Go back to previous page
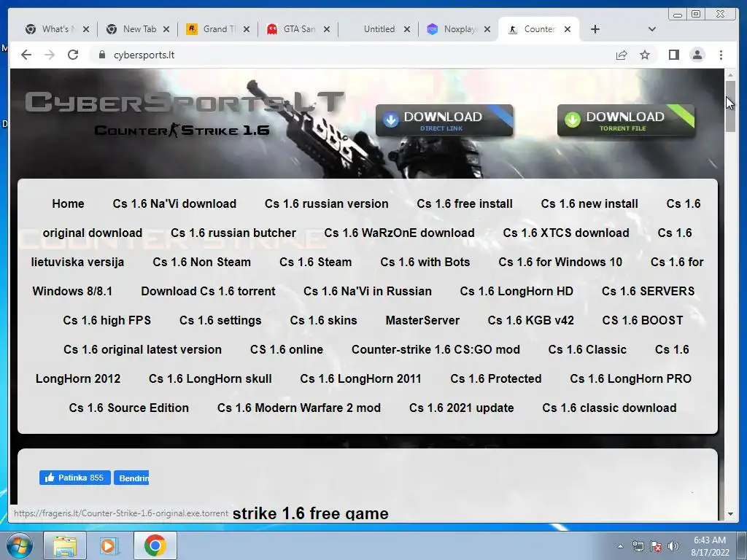The image size is (747, 560). point(26,55)
